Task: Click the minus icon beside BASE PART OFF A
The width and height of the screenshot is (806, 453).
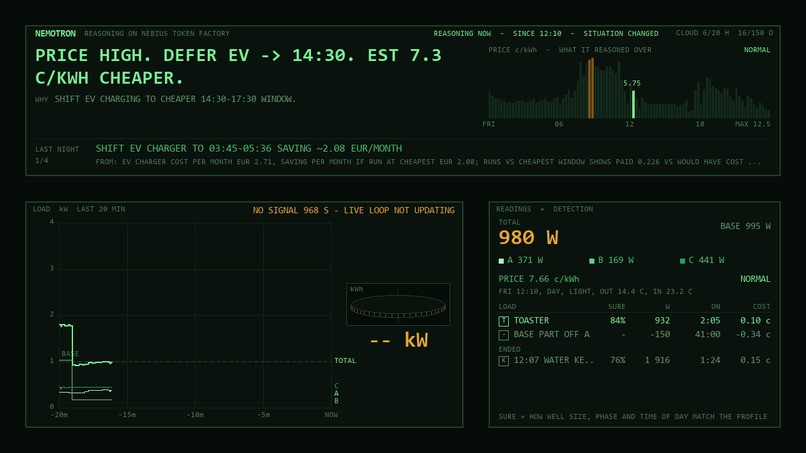Action: [503, 335]
